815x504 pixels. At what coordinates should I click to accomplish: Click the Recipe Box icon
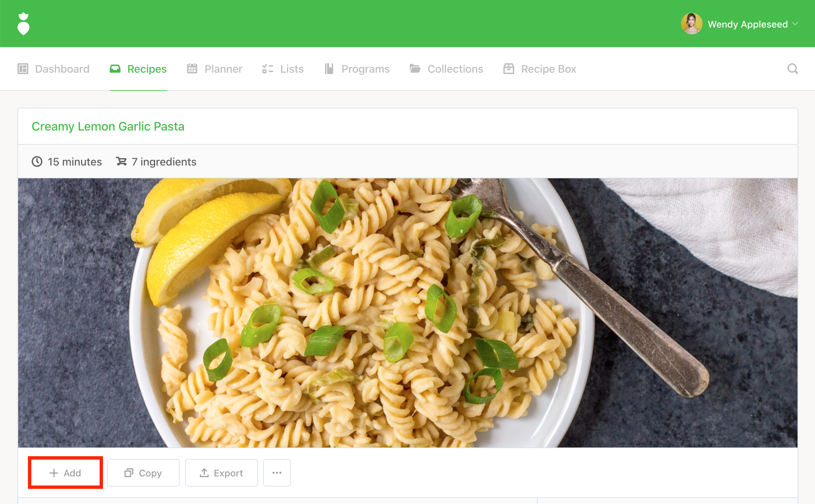pyautogui.click(x=509, y=69)
